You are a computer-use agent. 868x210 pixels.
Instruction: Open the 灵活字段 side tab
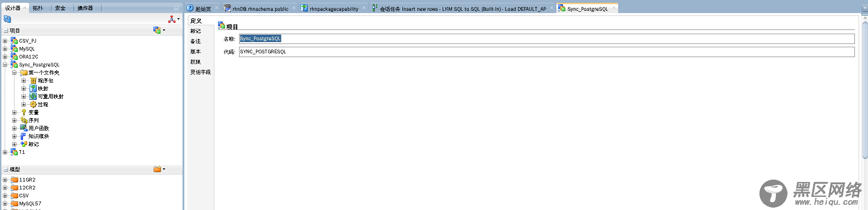coord(200,72)
